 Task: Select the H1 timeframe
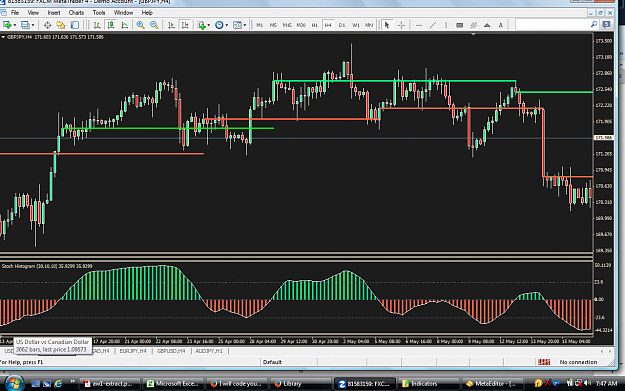point(314,25)
